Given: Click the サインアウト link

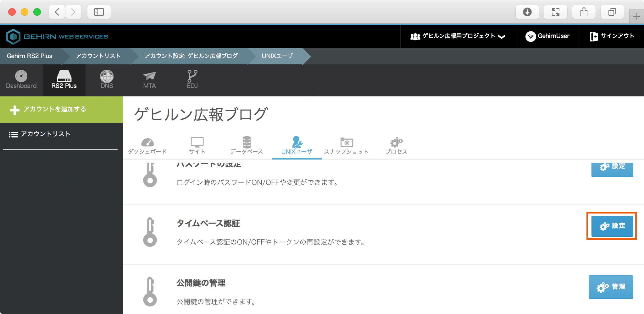Looking at the screenshot, I should coord(612,36).
